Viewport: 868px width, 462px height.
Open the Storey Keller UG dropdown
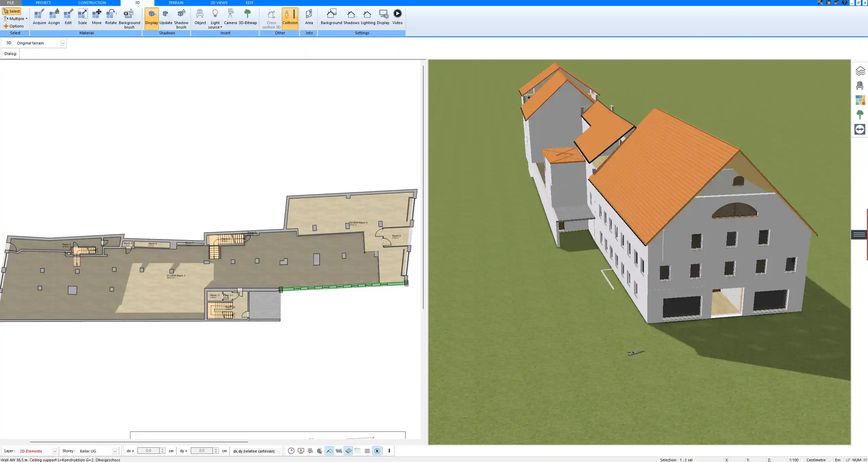point(115,451)
